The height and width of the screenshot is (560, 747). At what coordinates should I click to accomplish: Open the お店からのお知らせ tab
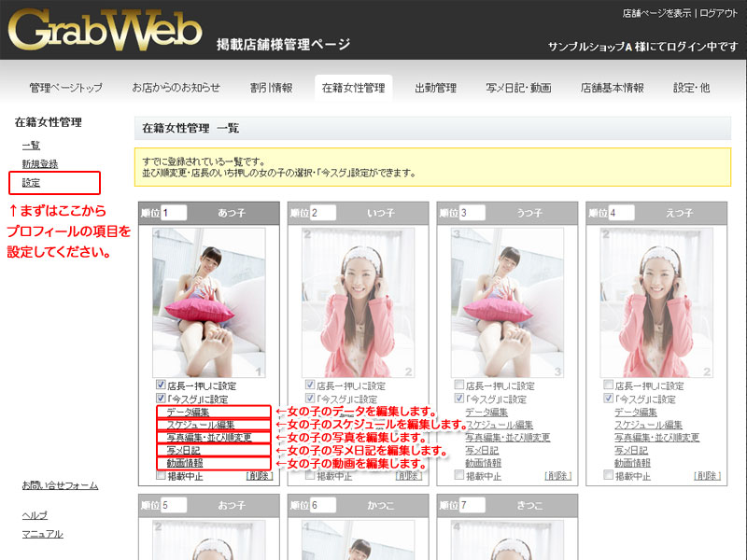(176, 88)
